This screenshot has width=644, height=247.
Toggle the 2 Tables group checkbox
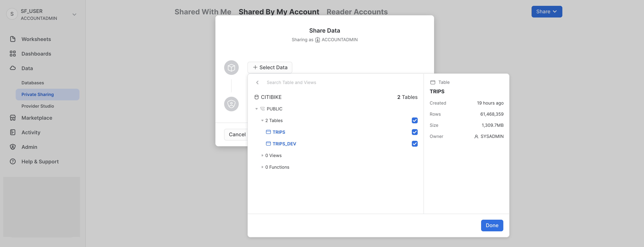tap(414, 121)
